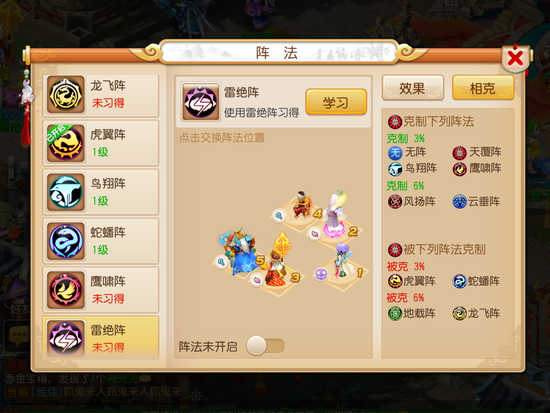
Task: Select the blue armored character at position 5
Action: pyautogui.click(x=240, y=252)
